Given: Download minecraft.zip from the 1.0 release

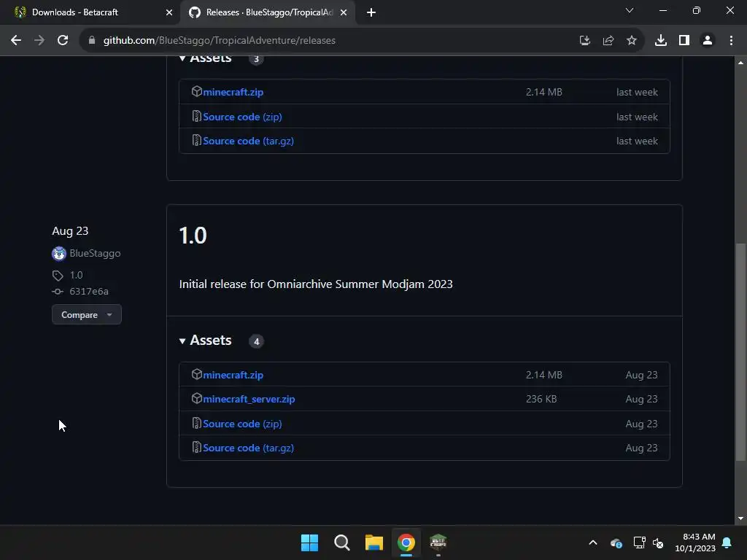Looking at the screenshot, I should tap(233, 375).
